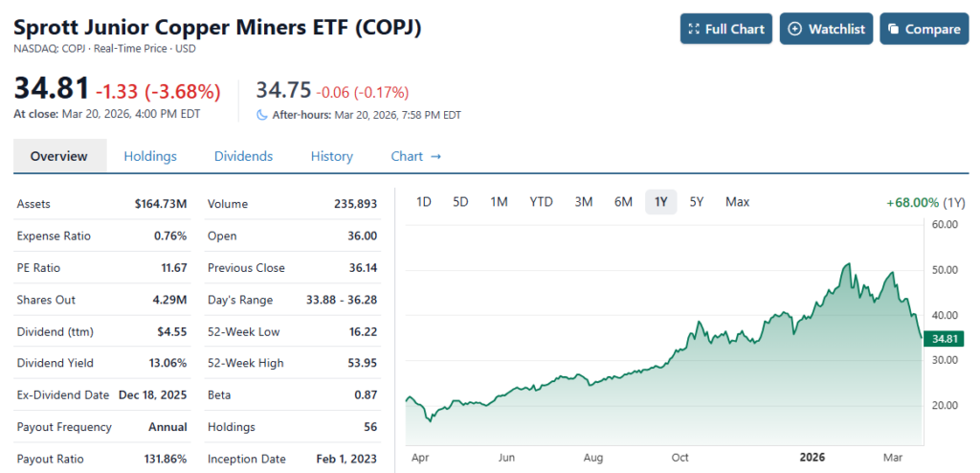Open the Holdings tab

[x=150, y=156]
